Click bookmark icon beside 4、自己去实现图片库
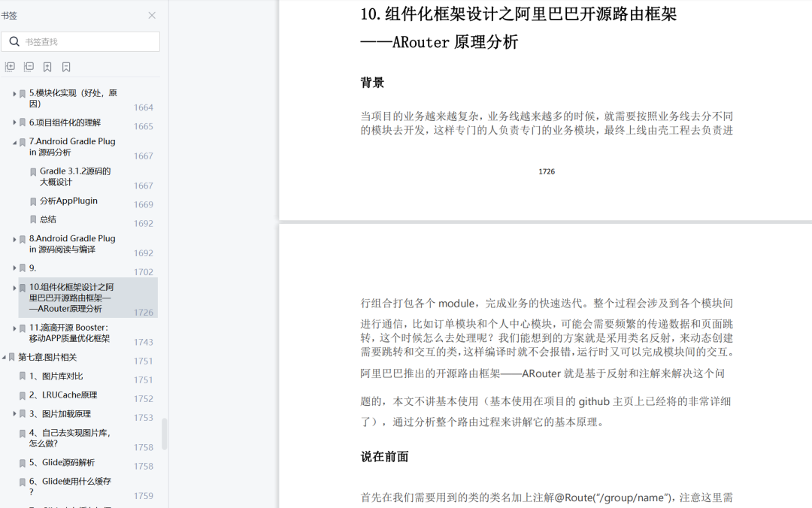 [23, 434]
